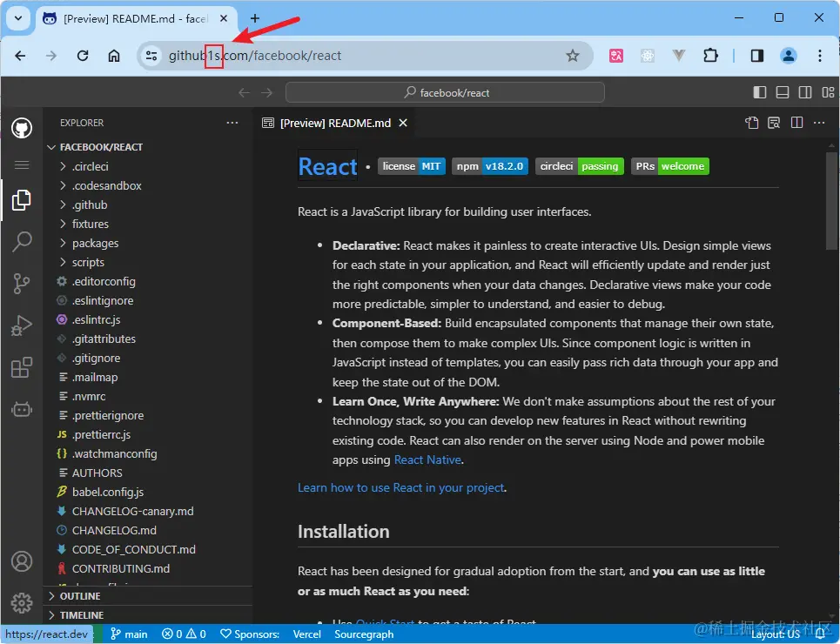Click the editor go back arrow
This screenshot has height=644, width=840.
[245, 93]
